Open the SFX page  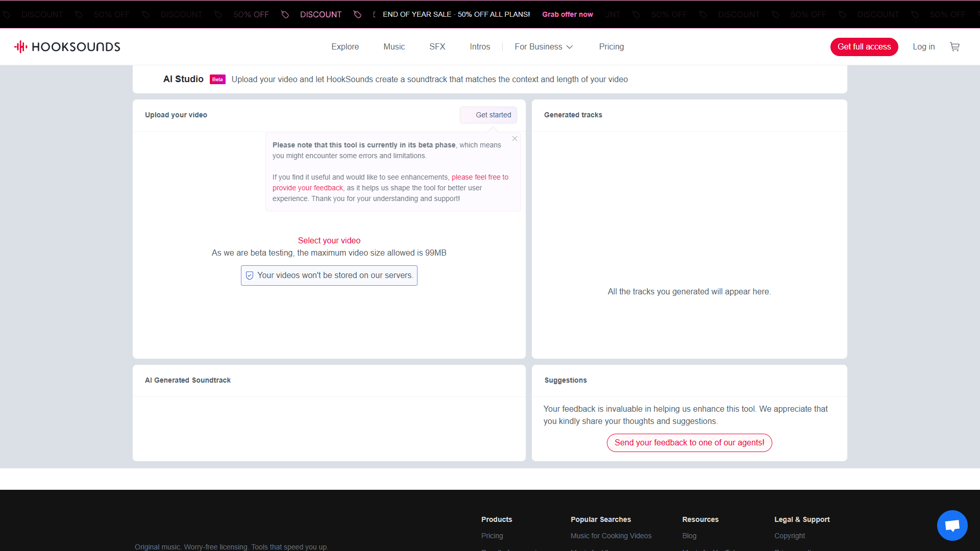coord(437,47)
